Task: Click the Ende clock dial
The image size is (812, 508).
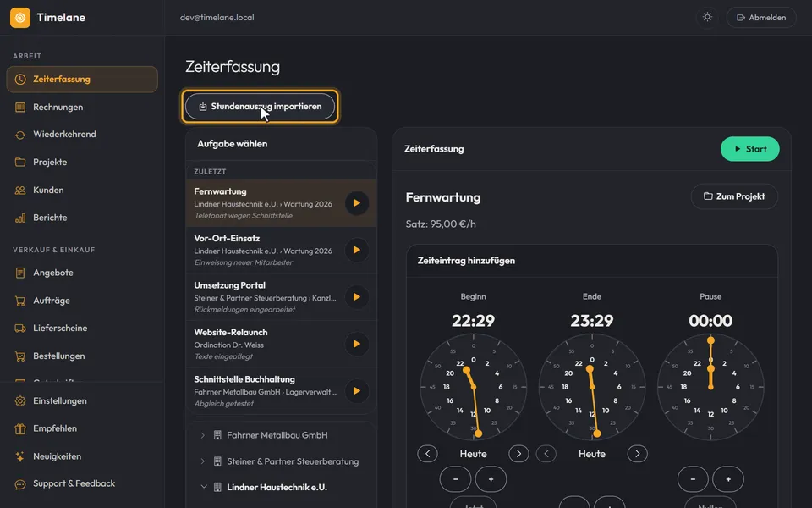Action: (592, 387)
